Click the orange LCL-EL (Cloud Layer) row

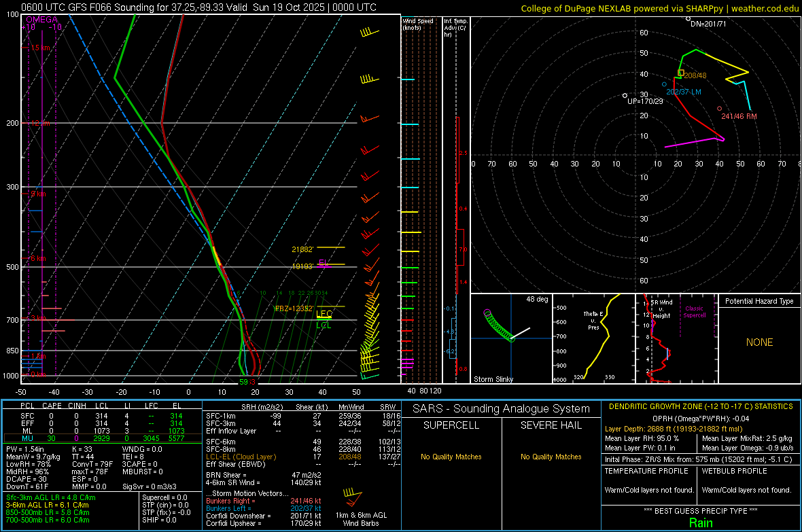point(303,457)
